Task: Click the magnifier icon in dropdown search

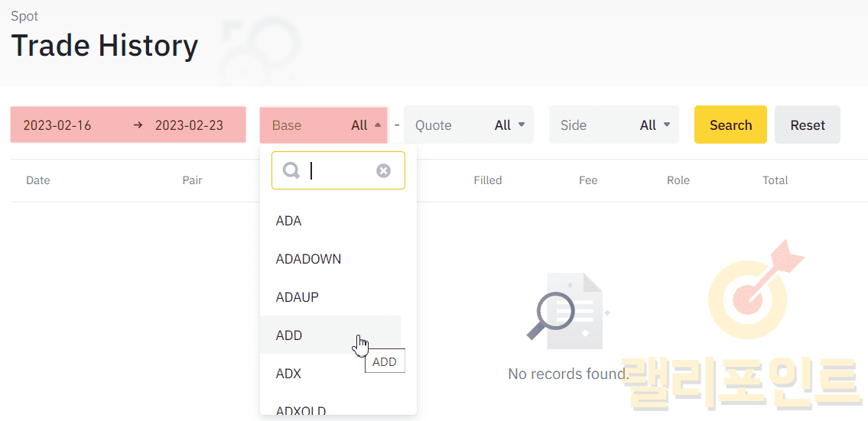Action: click(291, 170)
